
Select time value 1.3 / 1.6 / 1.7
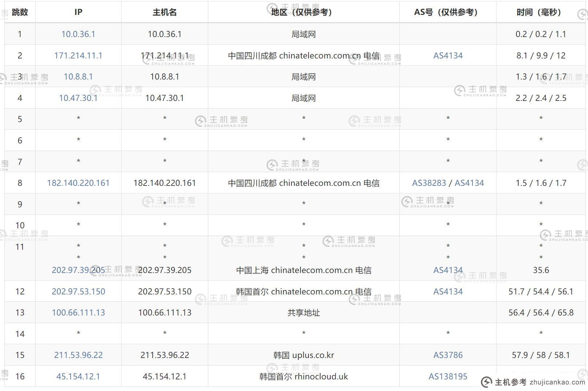pos(541,77)
